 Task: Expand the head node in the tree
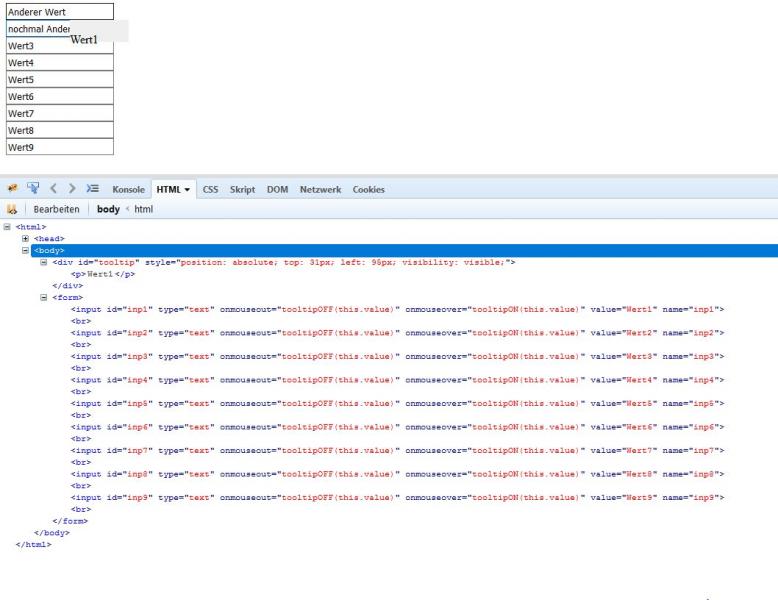click(x=26, y=239)
